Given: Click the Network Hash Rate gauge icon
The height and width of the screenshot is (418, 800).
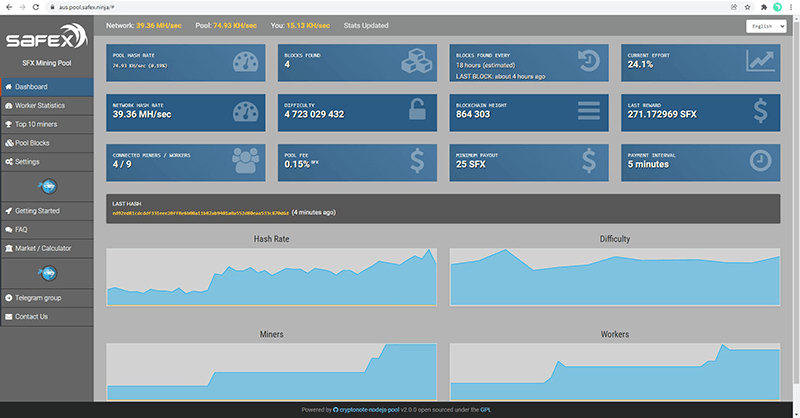Looking at the screenshot, I should [x=245, y=112].
